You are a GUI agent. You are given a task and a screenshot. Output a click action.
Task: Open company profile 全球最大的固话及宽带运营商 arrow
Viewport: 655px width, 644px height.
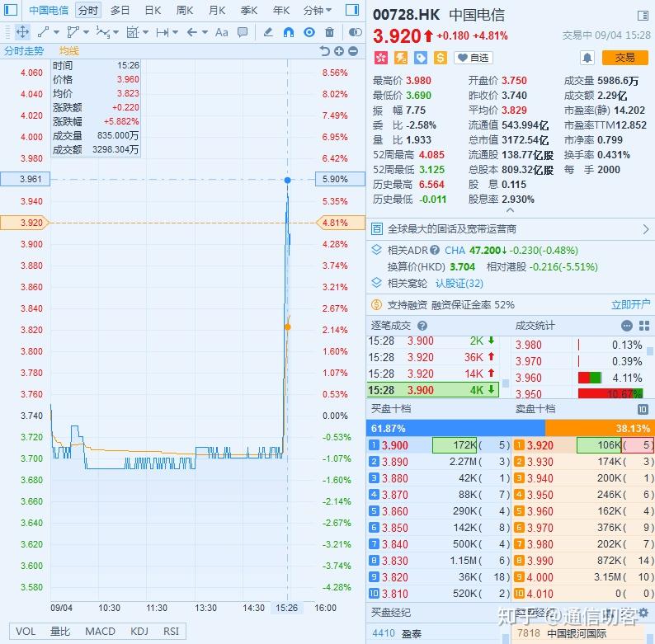pyautogui.click(x=646, y=229)
